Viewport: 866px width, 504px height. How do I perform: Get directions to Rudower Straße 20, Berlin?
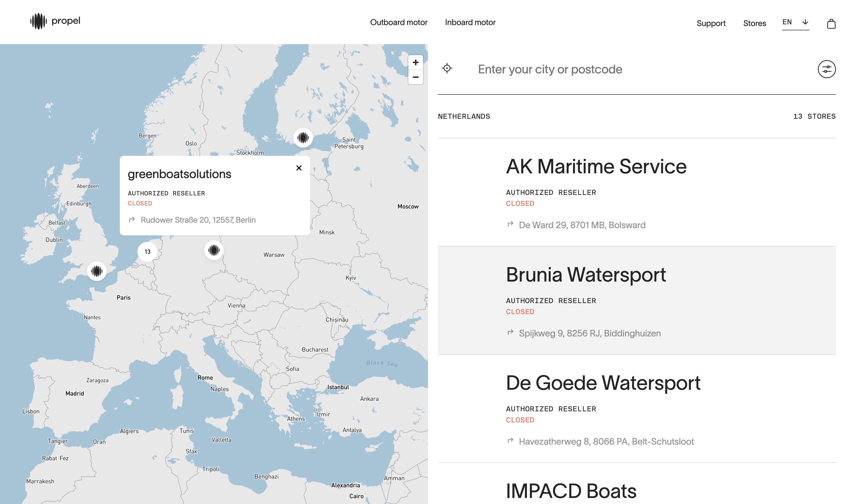(x=198, y=220)
